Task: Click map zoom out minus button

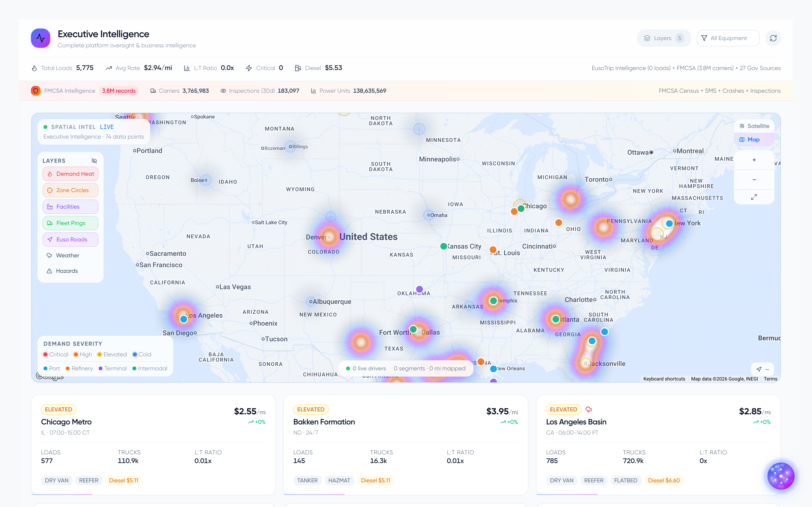Action: pos(754,180)
